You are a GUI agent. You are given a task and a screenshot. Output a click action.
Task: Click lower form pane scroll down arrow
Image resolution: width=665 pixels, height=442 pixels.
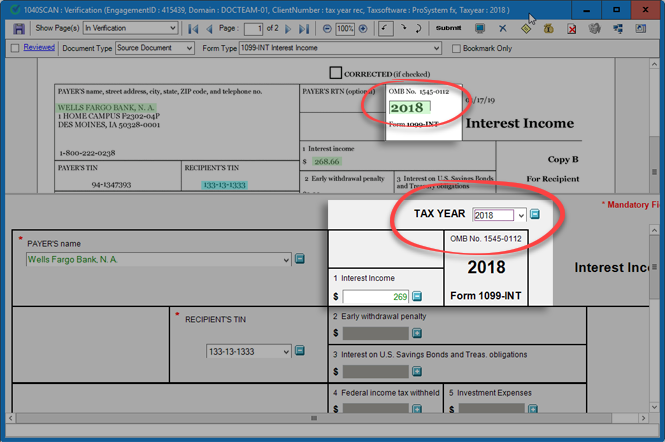pos(654,408)
